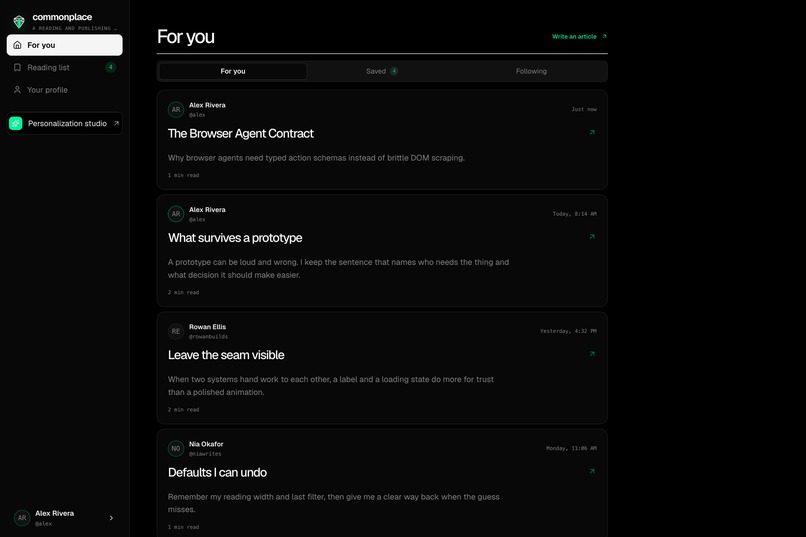806x537 pixels.
Task: Open Reading list in the sidebar
Action: pos(65,67)
